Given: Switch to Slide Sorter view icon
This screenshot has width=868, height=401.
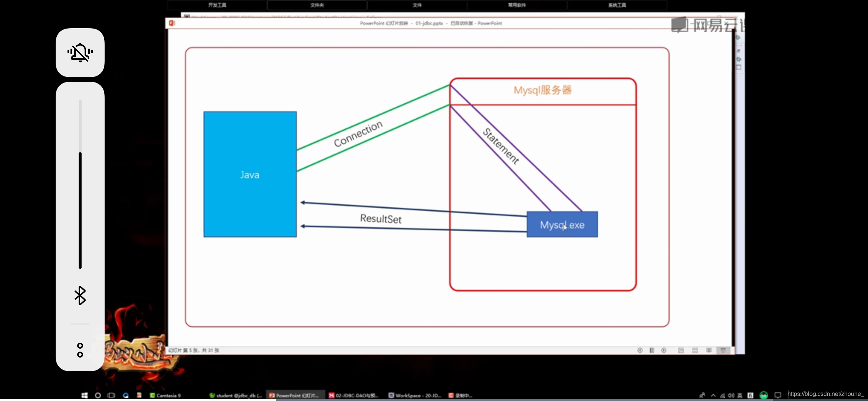Looking at the screenshot, I should [x=695, y=350].
